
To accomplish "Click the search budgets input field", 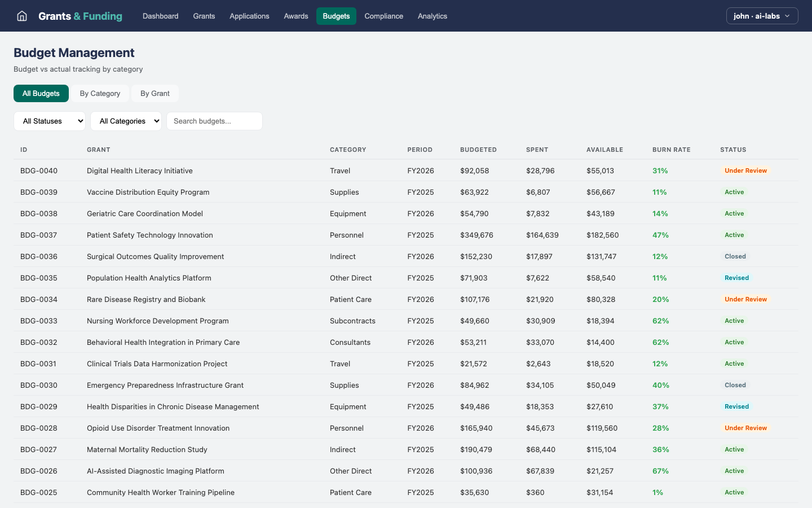I will tap(214, 121).
